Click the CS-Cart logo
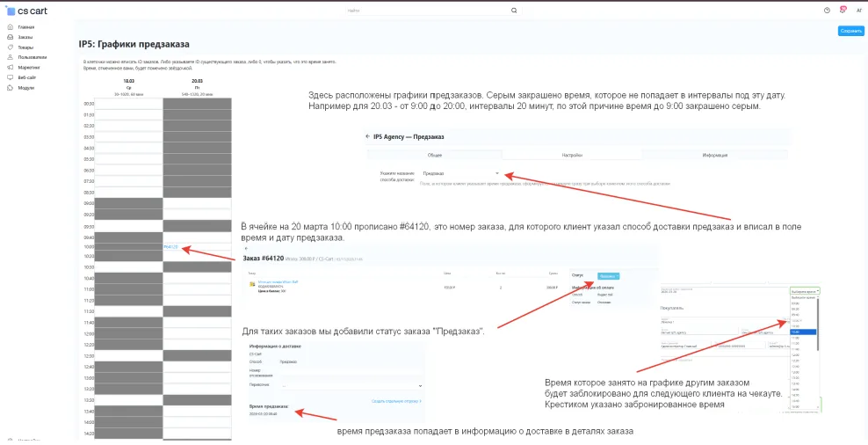The width and height of the screenshot is (868, 445). pyautogui.click(x=26, y=11)
